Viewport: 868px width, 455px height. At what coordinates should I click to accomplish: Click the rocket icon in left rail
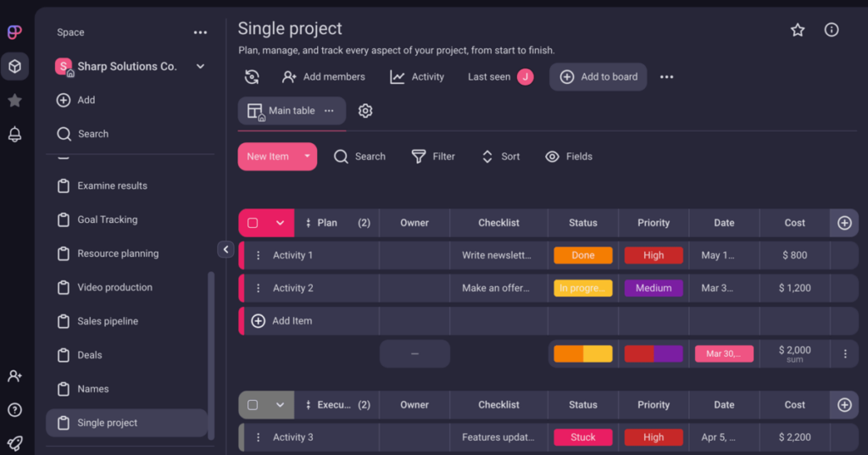tap(14, 443)
